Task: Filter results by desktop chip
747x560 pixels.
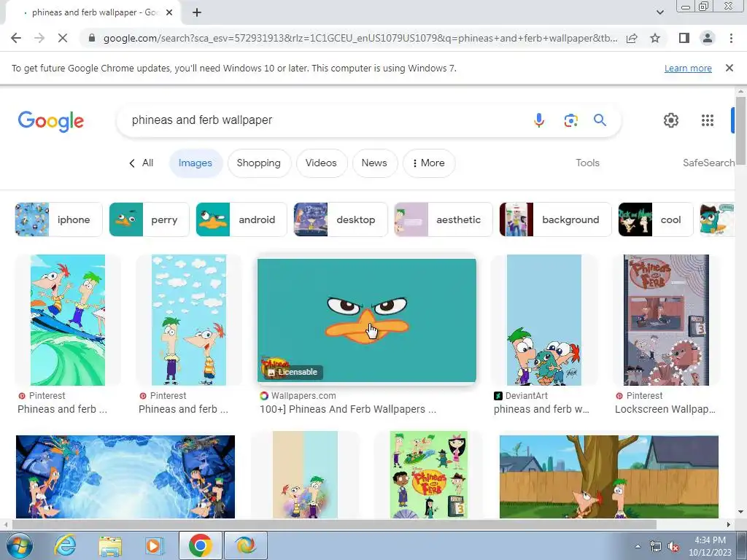Action: (x=341, y=219)
